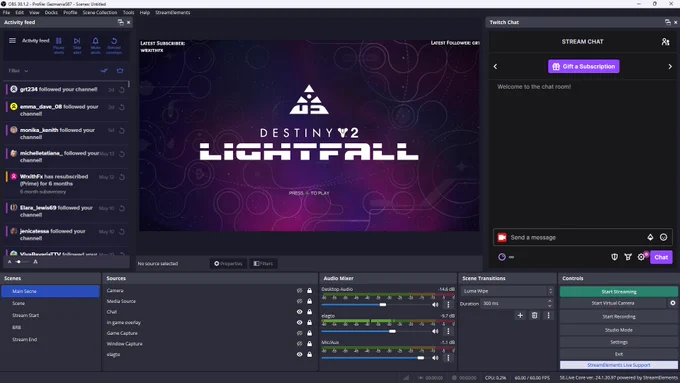Screen dimensions: 680x383
Task: Open the Docks menu
Action: pyautogui.click(x=51, y=13)
